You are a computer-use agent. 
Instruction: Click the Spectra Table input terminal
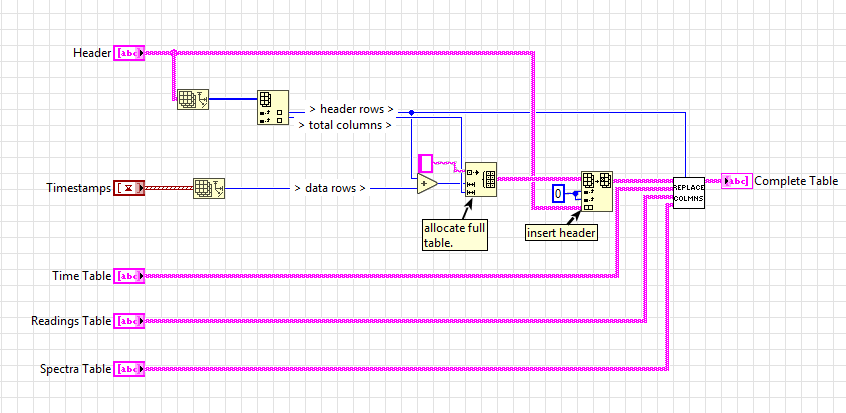click(x=130, y=369)
